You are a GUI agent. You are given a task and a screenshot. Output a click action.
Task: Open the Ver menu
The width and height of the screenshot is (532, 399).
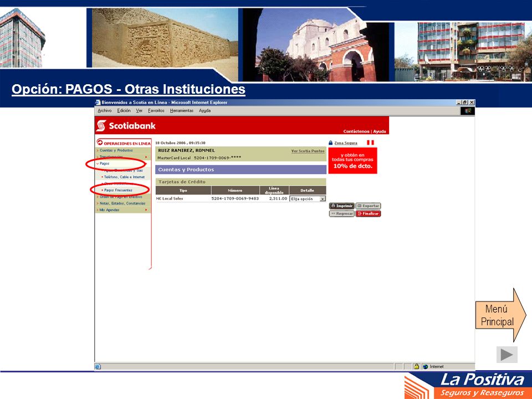(139, 111)
